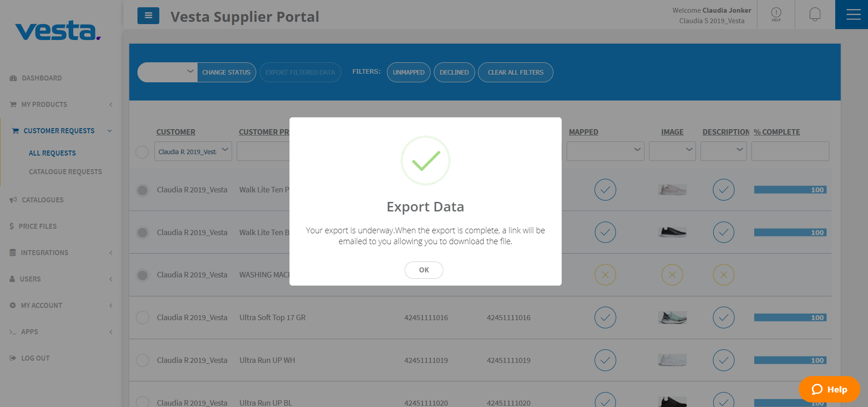Viewport: 868px width, 407px height.
Task: Click 100% progress bar for Ultra Soft Top 17 GR
Action: tap(790, 317)
